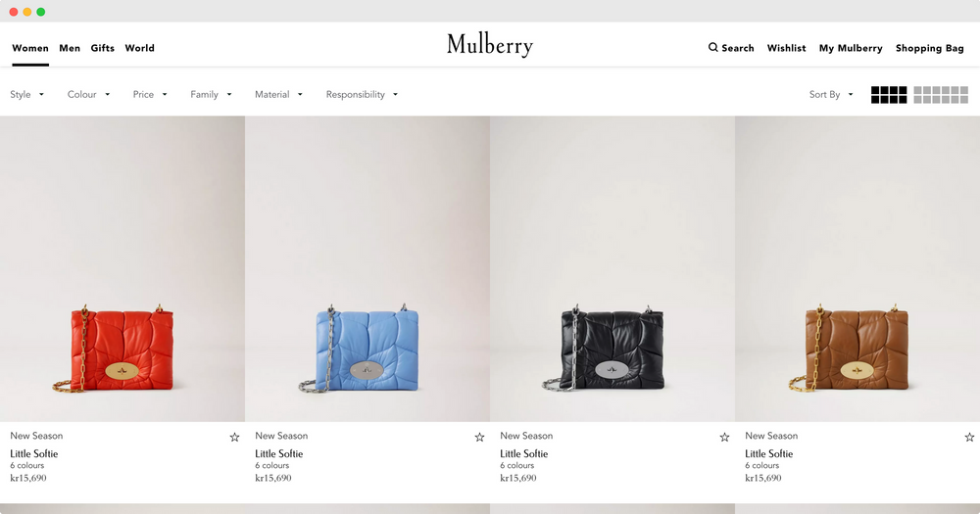
Task: Open the Shopping Bag link
Action: tap(929, 48)
